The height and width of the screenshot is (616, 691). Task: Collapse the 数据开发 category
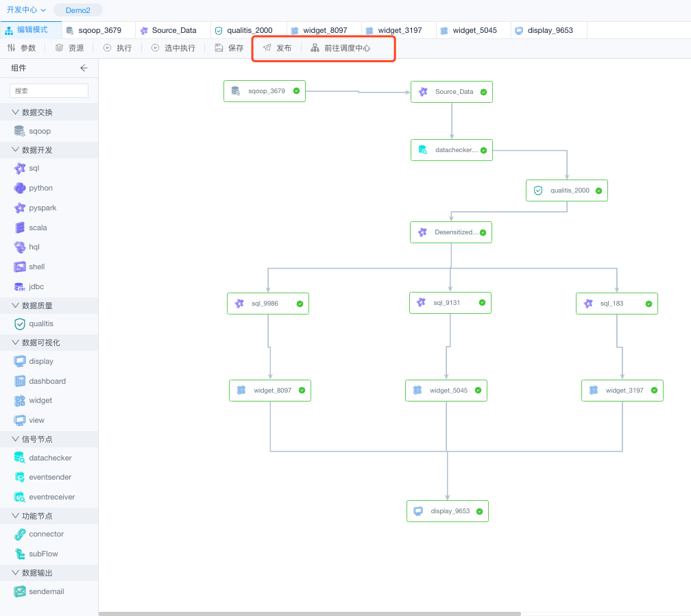pos(15,150)
